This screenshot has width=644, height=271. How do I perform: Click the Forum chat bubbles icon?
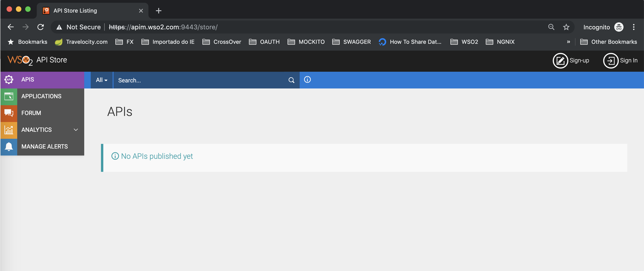(x=9, y=113)
